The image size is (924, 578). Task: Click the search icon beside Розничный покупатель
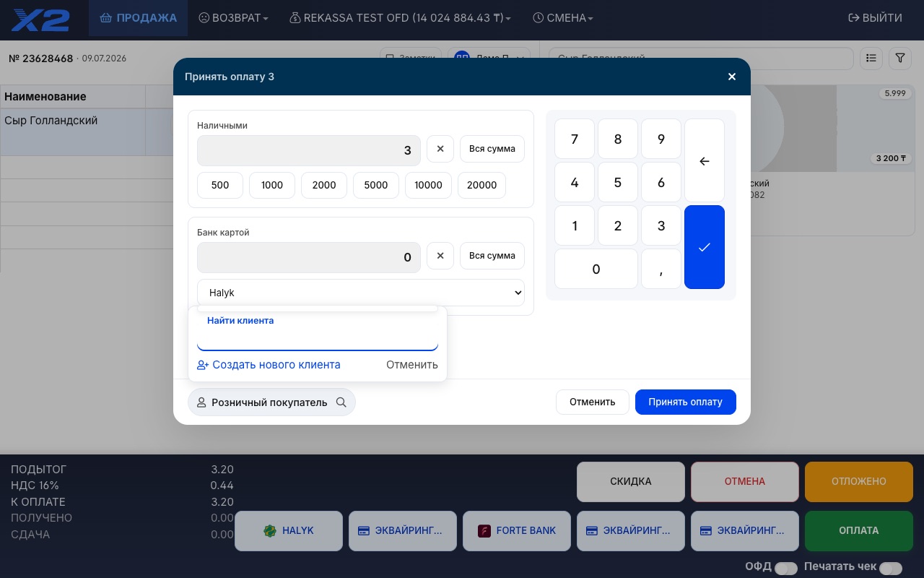341,402
